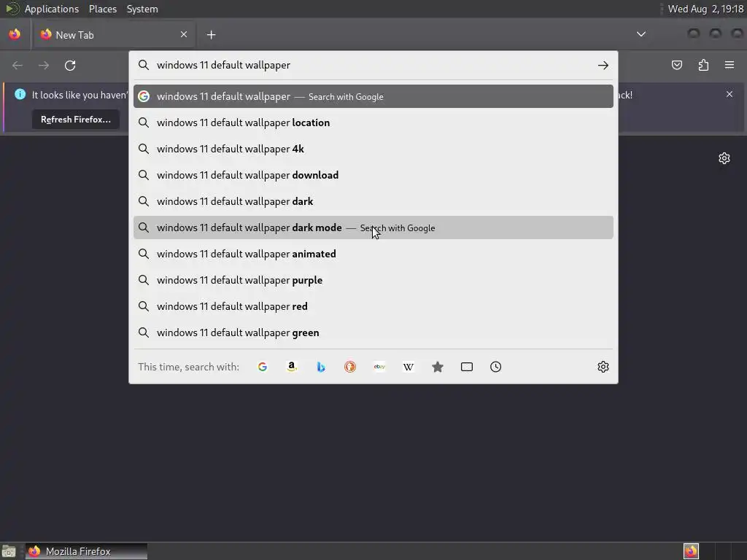Screen dimensions: 747x560
Task: Click Mozilla Firefox taskbar window button
Action: (86, 551)
